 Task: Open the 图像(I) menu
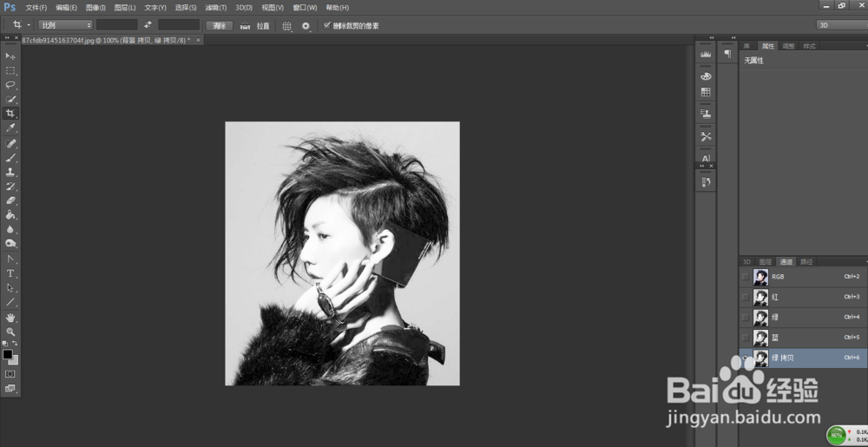95,8
